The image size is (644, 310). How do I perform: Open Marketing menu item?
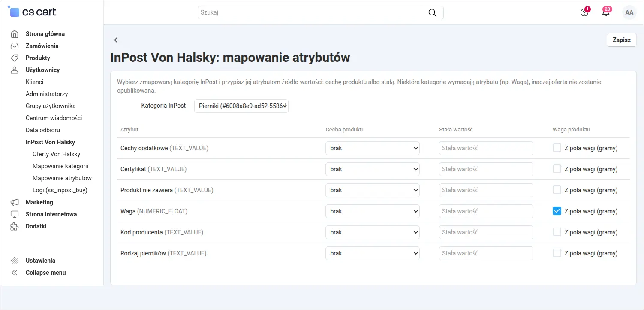(39, 202)
